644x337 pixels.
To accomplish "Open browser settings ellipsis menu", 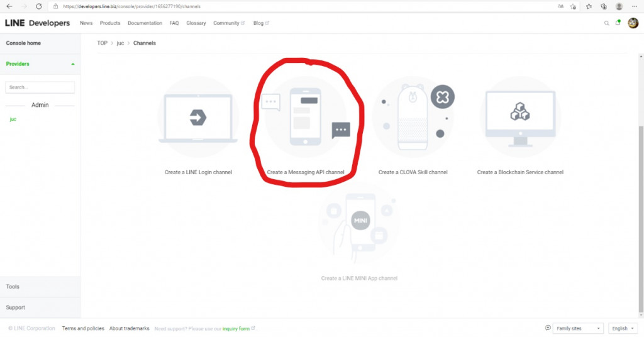I will pyautogui.click(x=635, y=6).
